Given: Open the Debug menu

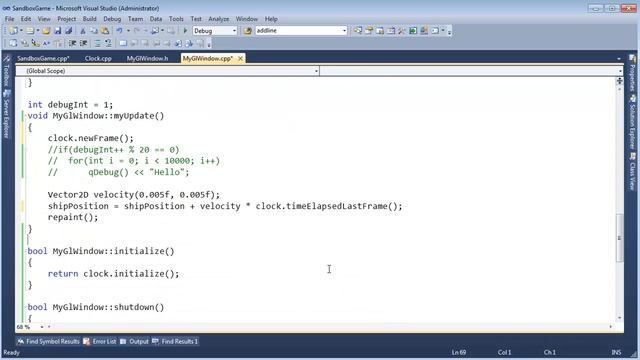Looking at the screenshot, I should tap(112, 19).
